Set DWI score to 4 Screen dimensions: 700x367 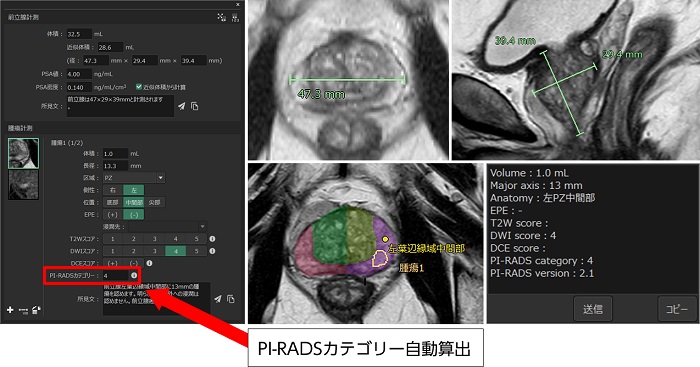[175, 251]
